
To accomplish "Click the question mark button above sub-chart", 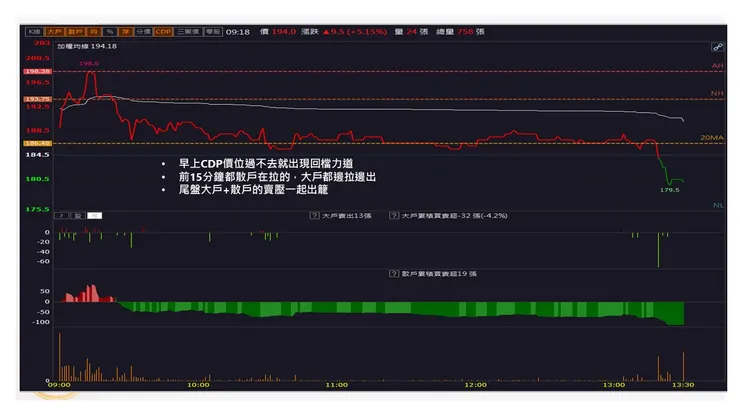I will point(61,216).
